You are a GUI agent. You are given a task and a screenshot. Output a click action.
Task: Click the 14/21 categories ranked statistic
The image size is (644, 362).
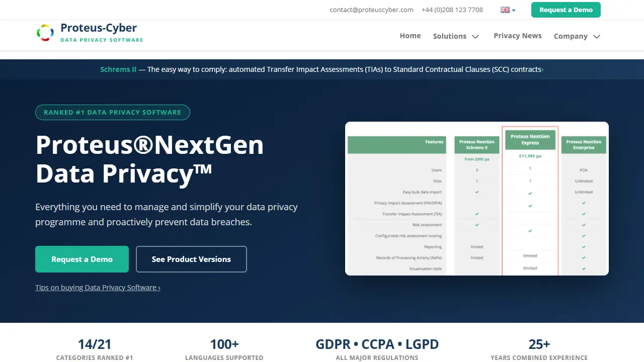click(95, 349)
